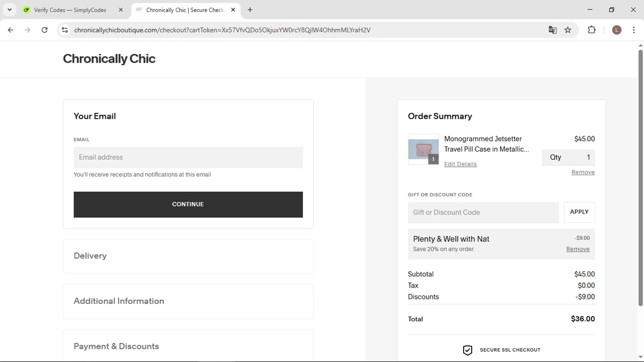Click the Monogrammed Jetsetter product name
Viewport: 644px width, 362px height.
[x=486, y=144]
